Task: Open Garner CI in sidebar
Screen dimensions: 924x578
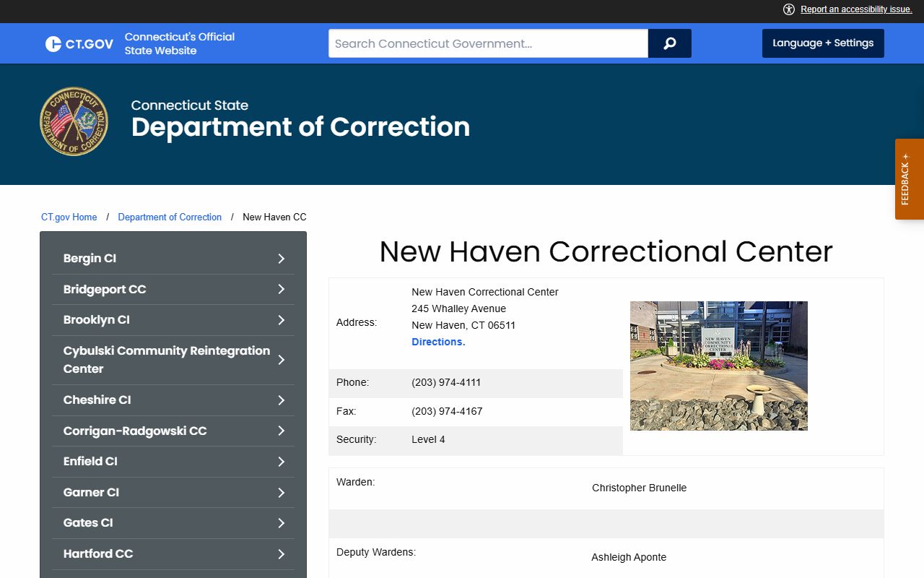Action: (x=91, y=492)
